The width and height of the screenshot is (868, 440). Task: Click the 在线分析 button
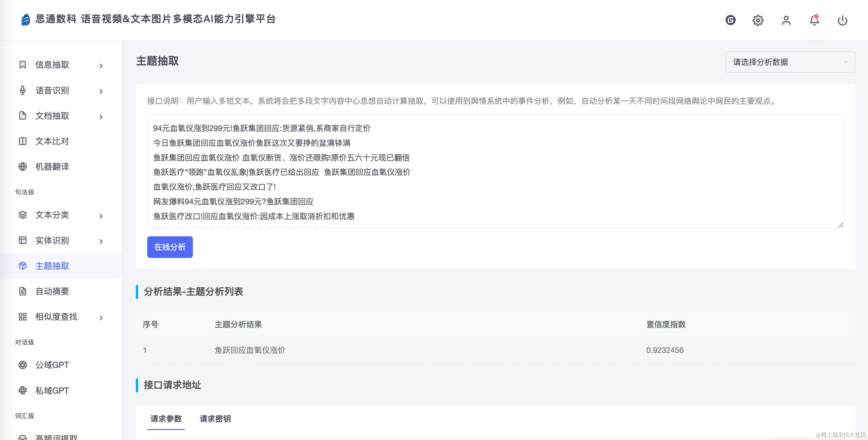click(169, 247)
